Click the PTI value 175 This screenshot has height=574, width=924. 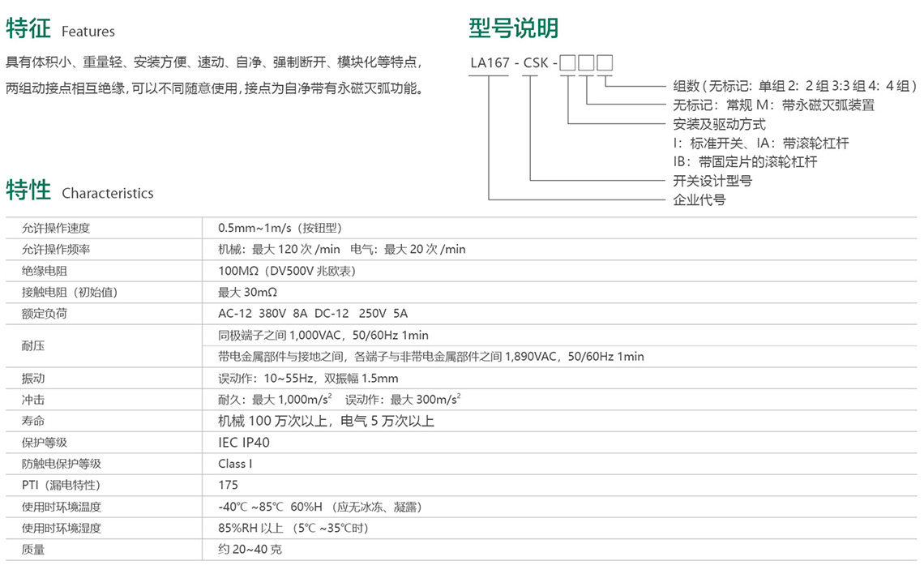coord(228,485)
